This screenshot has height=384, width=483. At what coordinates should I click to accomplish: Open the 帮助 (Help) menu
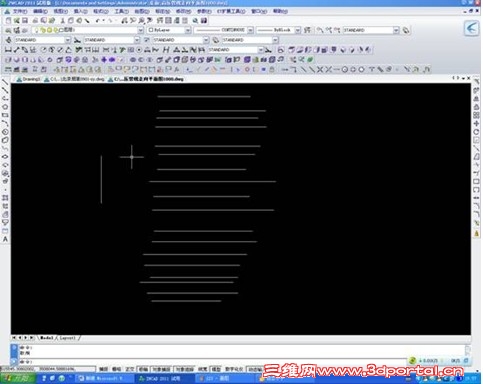[x=280, y=11]
